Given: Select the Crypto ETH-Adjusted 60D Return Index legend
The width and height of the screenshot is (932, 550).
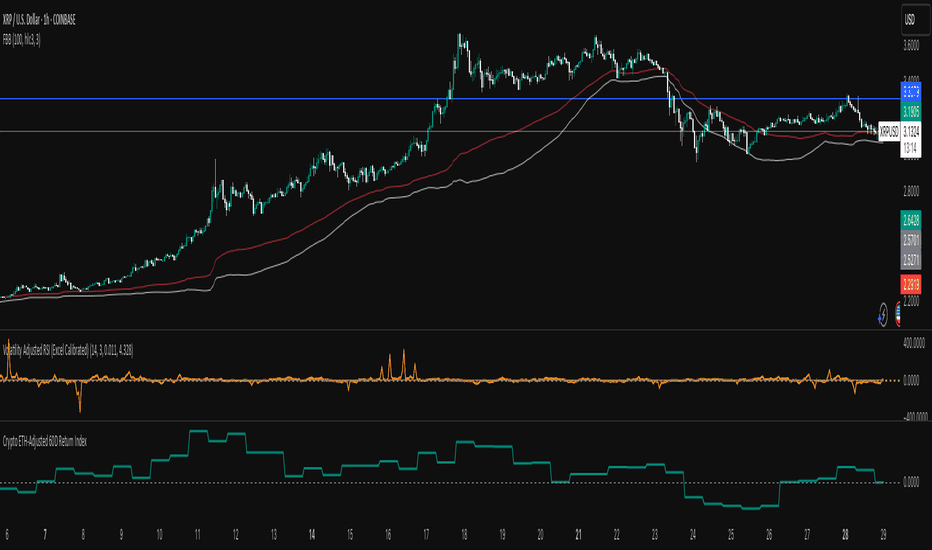Looking at the screenshot, I should [x=45, y=442].
